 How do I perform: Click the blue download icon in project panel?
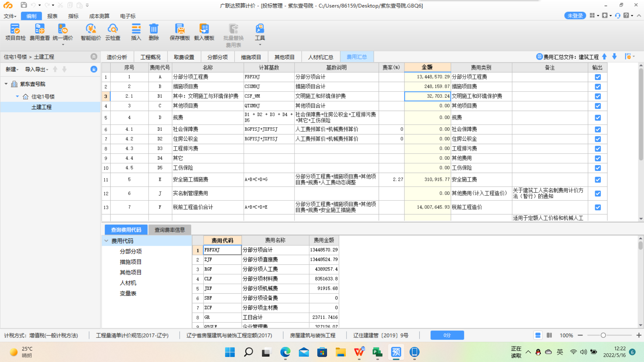94,69
